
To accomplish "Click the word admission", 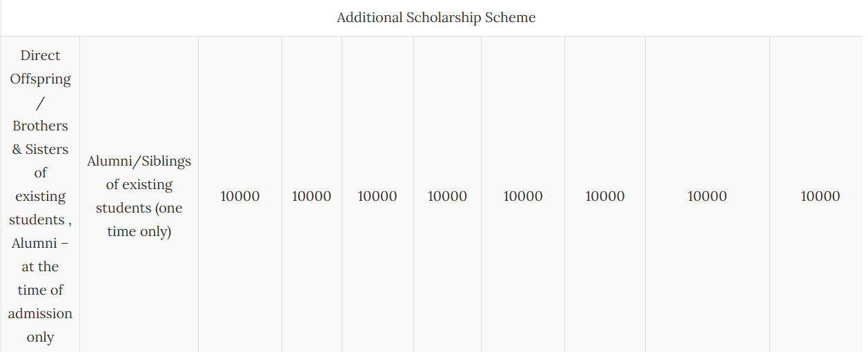I will coord(40,314).
